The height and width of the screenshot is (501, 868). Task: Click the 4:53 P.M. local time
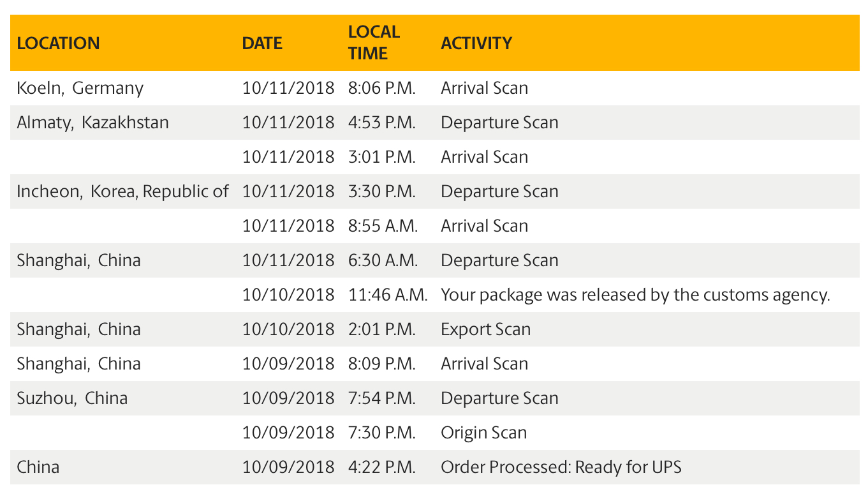point(382,122)
